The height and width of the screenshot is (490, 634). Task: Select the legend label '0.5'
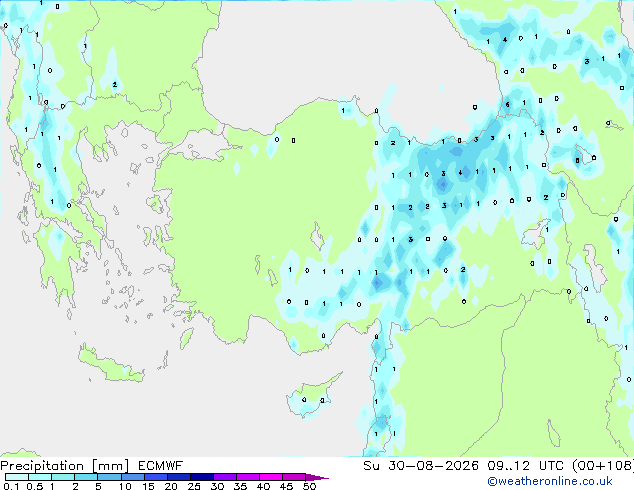[x=34, y=486]
